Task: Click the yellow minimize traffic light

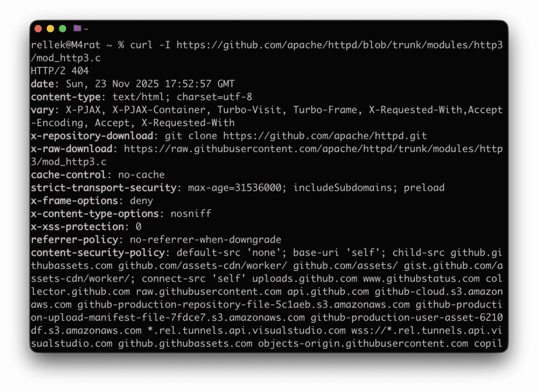Action: [50, 28]
